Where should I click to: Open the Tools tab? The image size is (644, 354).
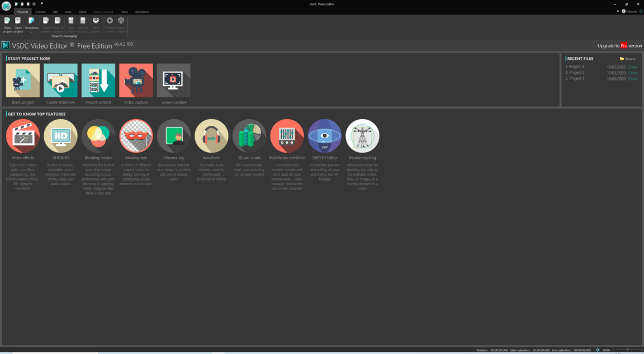[124, 12]
